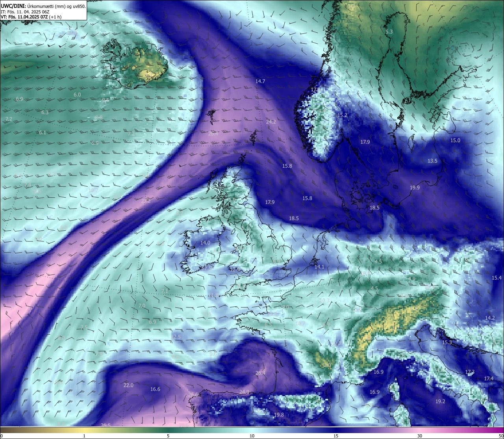The image size is (504, 439).
Task: Click the 19.9 value on the map
Action: point(415,187)
